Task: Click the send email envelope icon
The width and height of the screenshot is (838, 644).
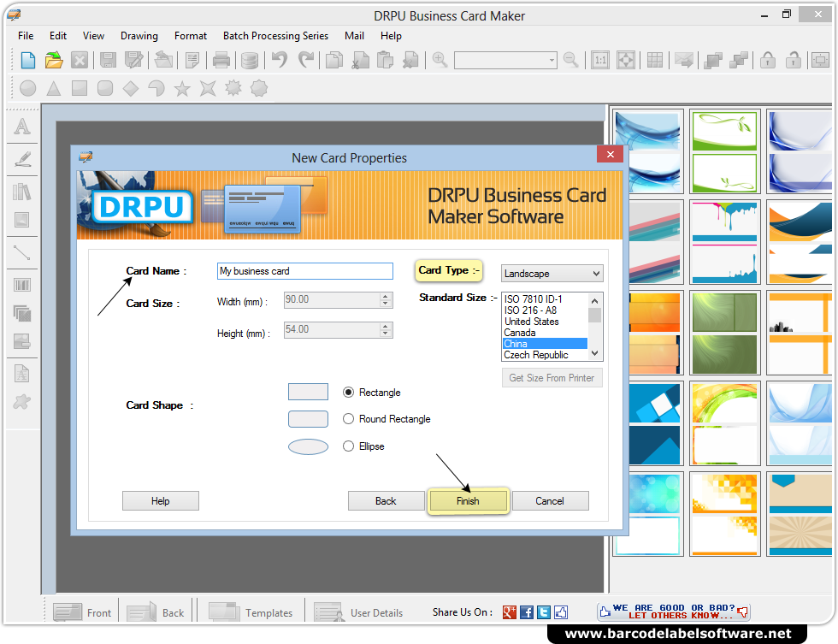Action: pyautogui.click(x=683, y=61)
